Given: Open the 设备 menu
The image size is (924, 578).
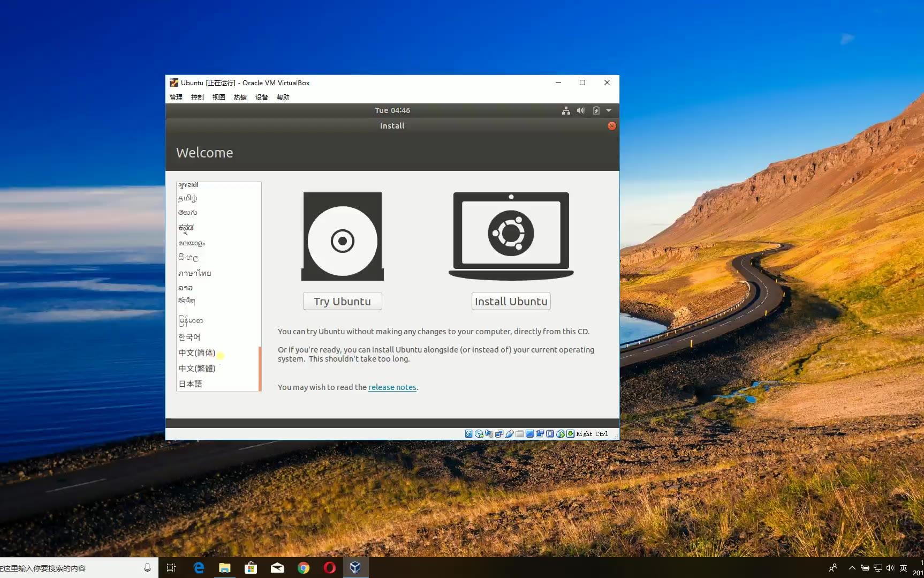Looking at the screenshot, I should (262, 97).
